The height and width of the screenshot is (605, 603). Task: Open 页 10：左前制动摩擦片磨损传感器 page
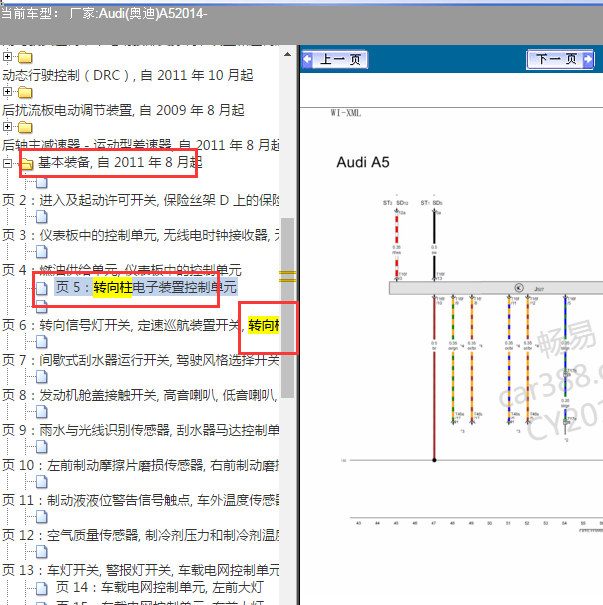click(x=141, y=465)
